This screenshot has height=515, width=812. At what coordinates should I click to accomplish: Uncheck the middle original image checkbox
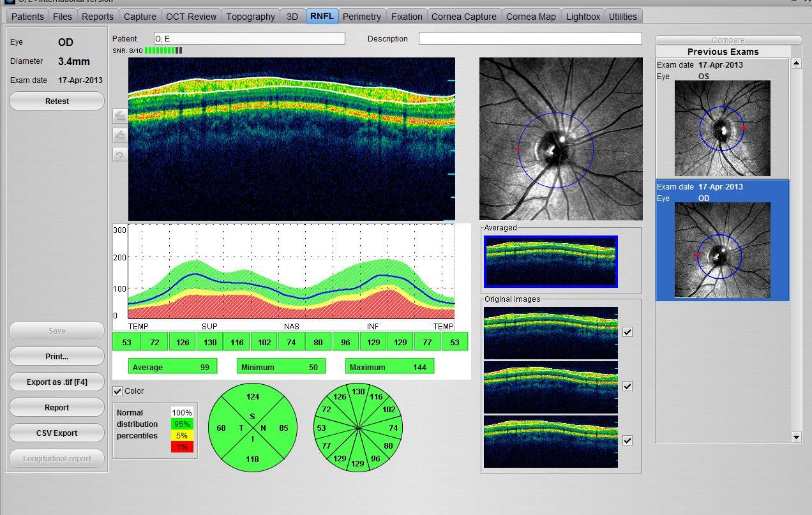click(x=628, y=386)
